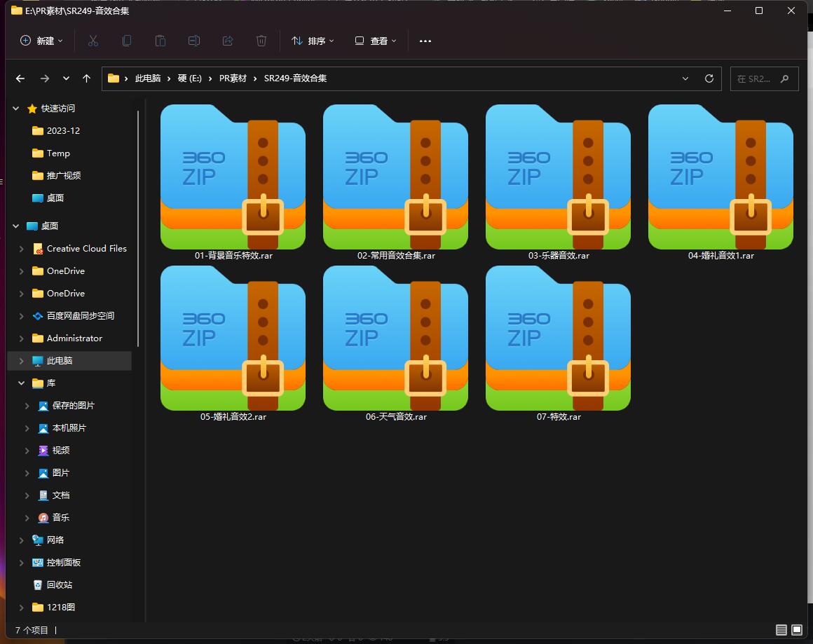Screen dimensions: 813x644
Task: Open the 2023-12 quick access folder
Action: pyautogui.click(x=56, y=130)
